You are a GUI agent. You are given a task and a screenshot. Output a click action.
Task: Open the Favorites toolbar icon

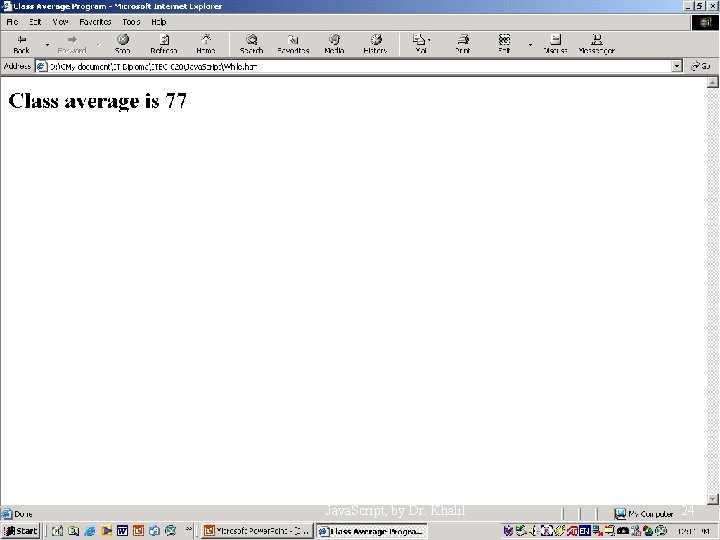coord(293,45)
